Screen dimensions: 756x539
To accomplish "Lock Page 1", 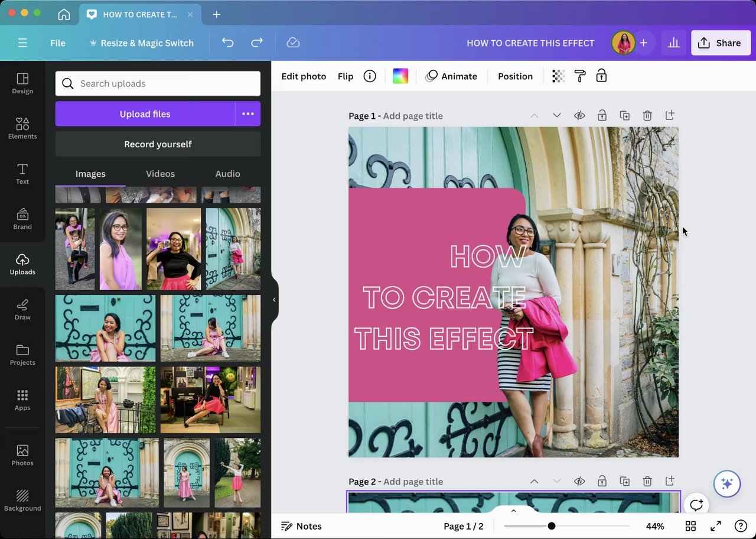I will (602, 116).
